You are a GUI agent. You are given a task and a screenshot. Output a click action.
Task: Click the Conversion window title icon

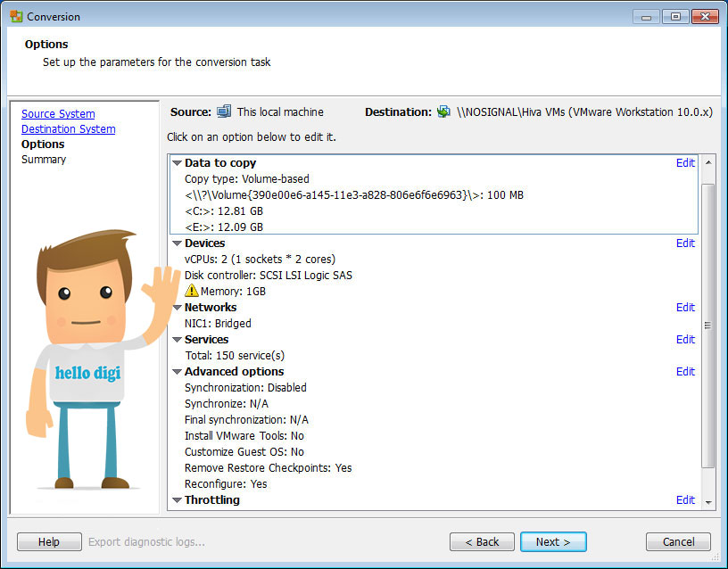pos(16,16)
